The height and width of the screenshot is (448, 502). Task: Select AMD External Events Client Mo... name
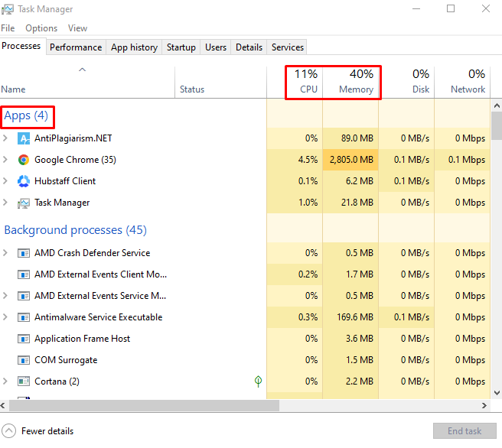100,274
